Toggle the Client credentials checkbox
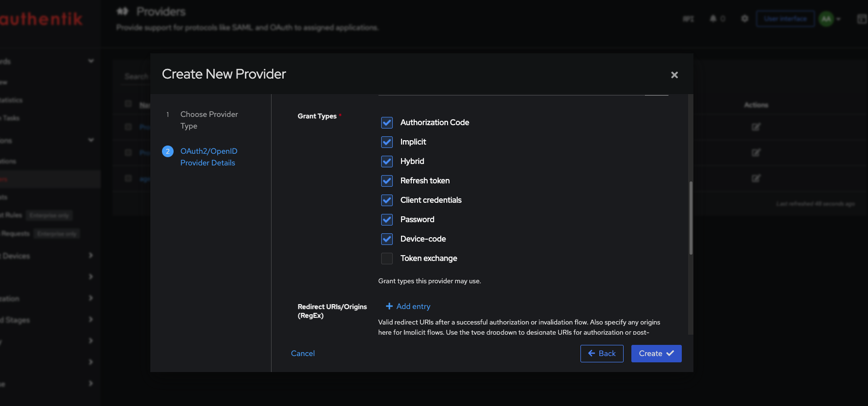Viewport: 868px width, 406px height. (387, 200)
